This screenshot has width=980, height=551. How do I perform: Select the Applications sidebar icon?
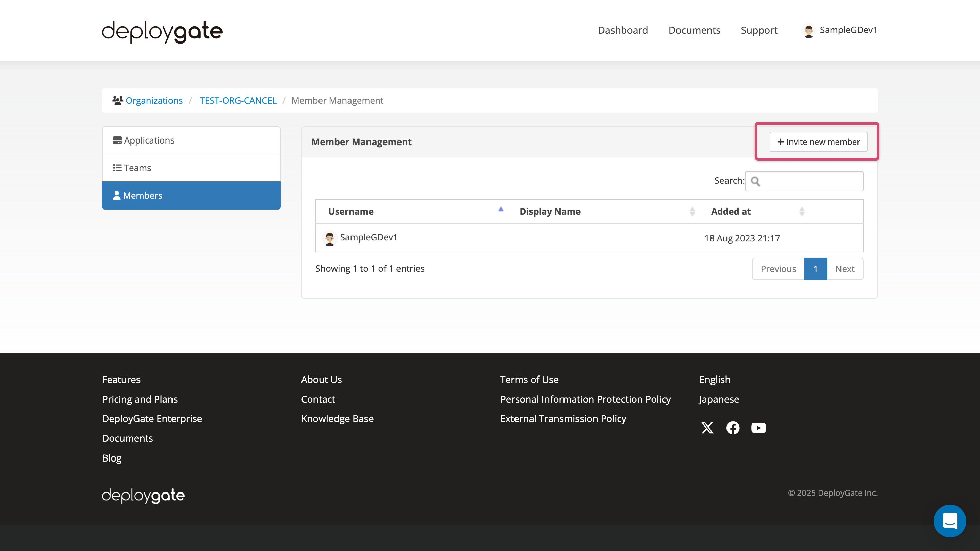(x=117, y=140)
